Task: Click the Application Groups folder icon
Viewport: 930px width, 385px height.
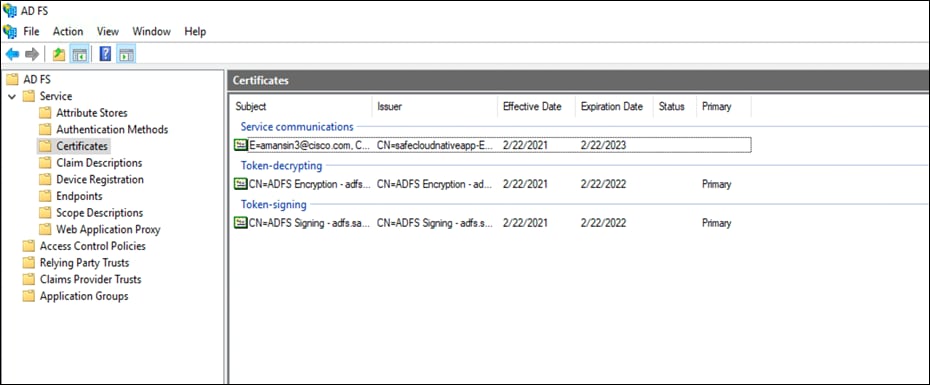Action: (x=28, y=295)
